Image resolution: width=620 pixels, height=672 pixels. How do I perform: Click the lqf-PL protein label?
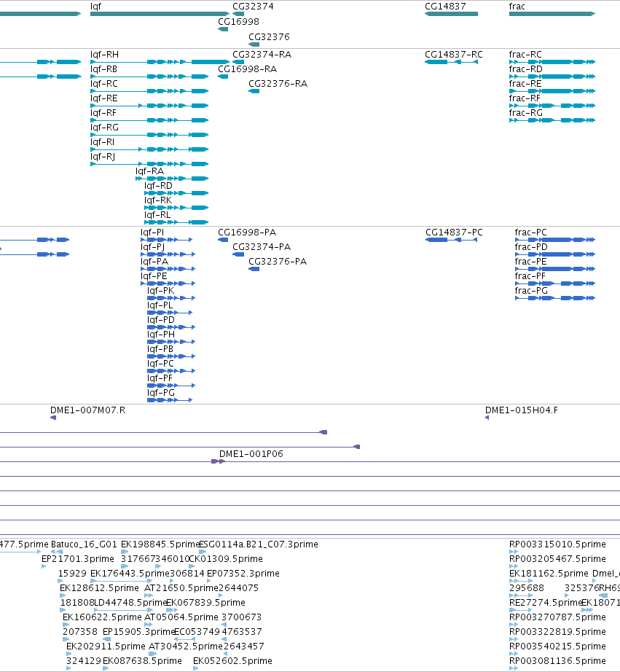click(160, 305)
